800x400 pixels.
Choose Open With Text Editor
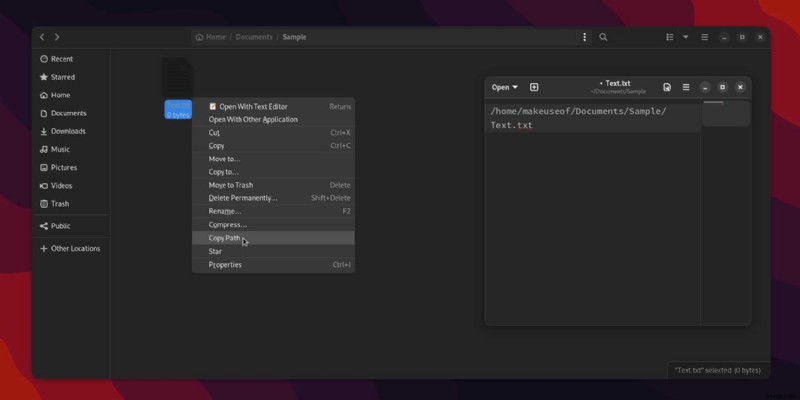tap(273, 107)
